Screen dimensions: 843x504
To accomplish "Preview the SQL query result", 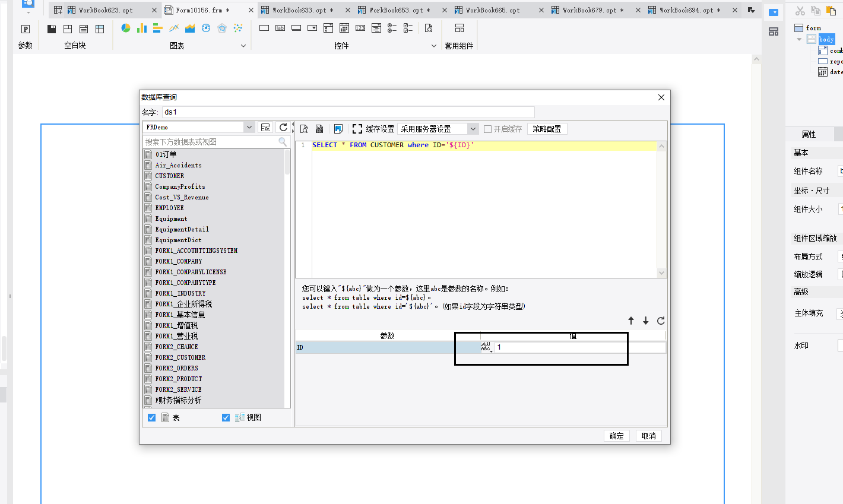I will pyautogui.click(x=304, y=129).
